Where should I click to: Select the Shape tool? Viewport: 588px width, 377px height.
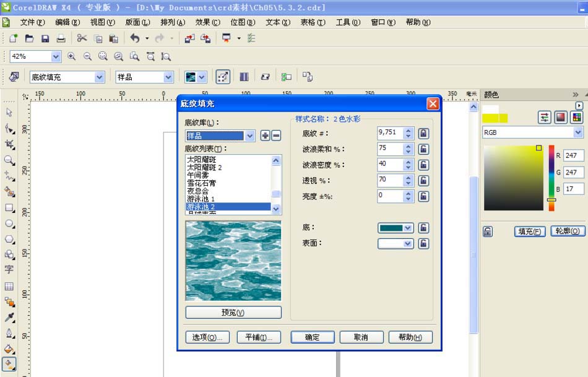(8, 128)
